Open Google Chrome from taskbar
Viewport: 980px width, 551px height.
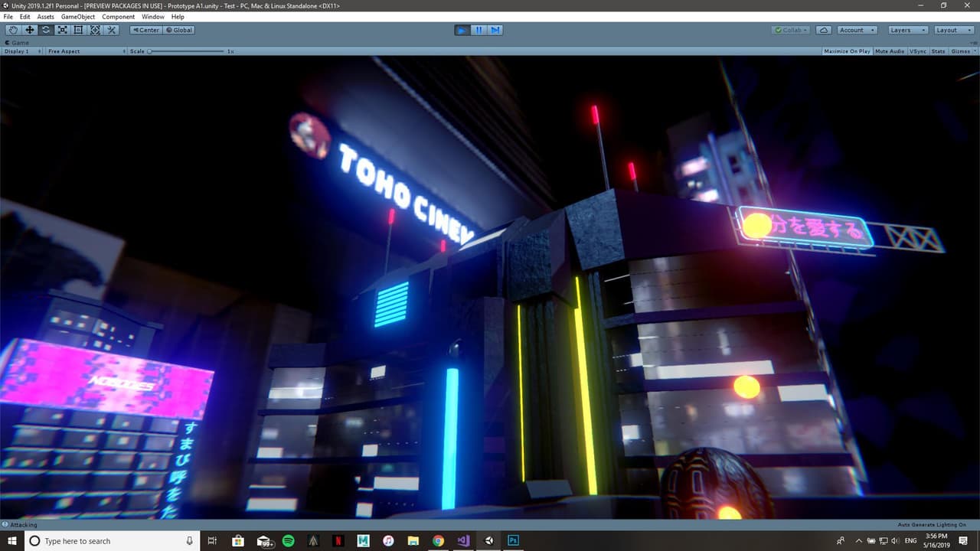point(438,541)
